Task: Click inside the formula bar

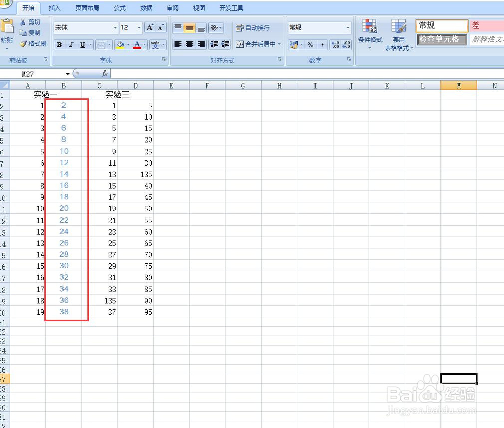Action: click(x=307, y=74)
